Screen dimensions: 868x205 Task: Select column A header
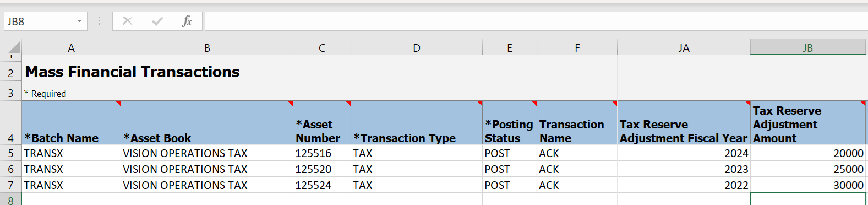[71, 48]
